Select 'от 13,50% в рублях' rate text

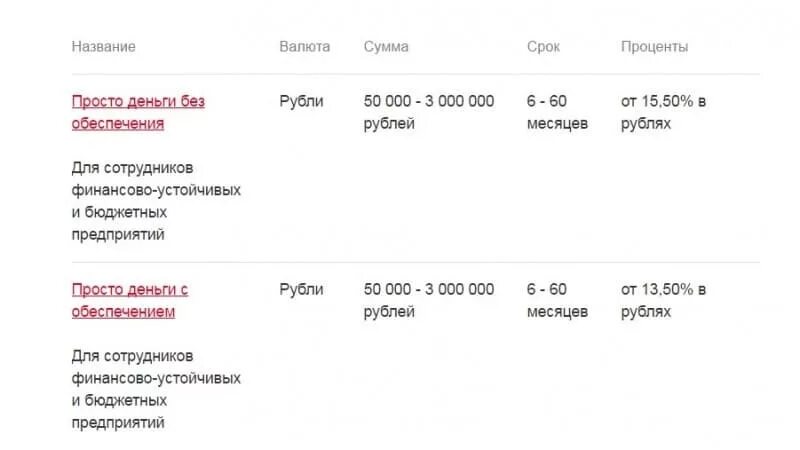click(x=663, y=301)
